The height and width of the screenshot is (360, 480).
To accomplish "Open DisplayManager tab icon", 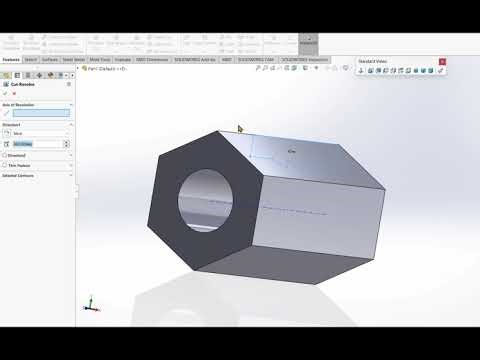I will point(51,75).
